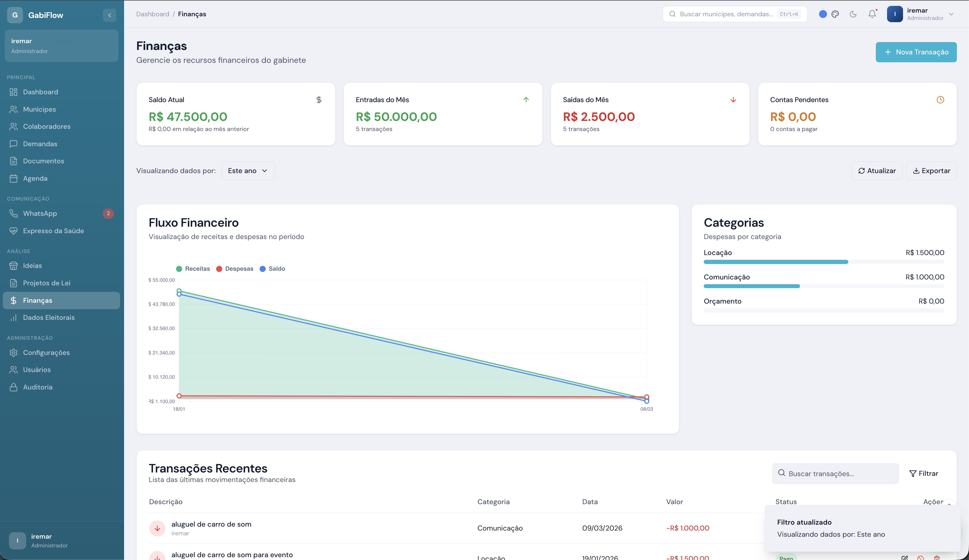The width and height of the screenshot is (969, 560).
Task: Open Ideias via its store icon
Action: coord(13,266)
